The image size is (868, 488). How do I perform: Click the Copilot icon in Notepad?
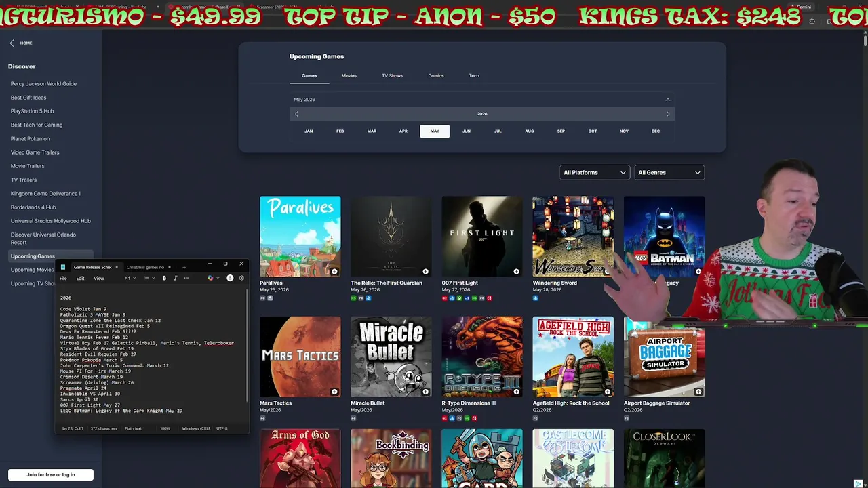coord(210,278)
